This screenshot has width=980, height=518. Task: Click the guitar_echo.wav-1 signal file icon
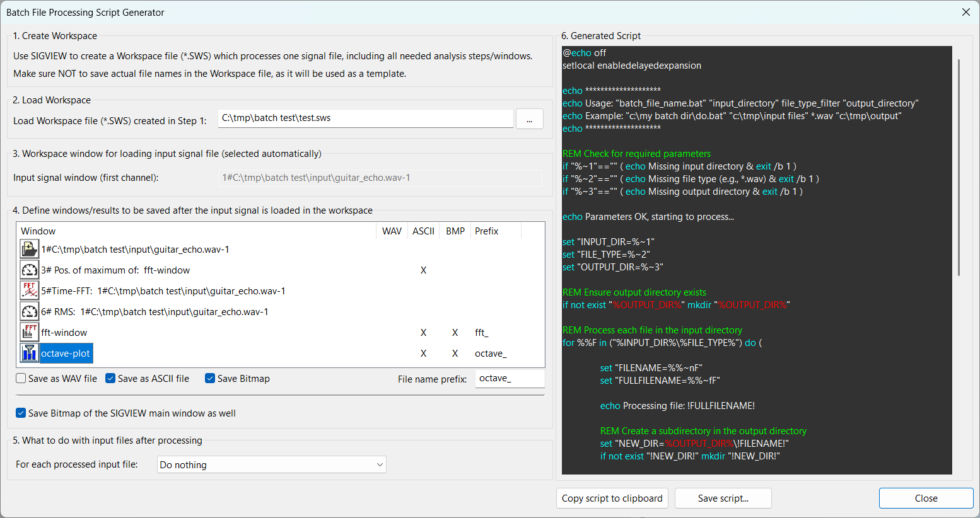(x=30, y=249)
